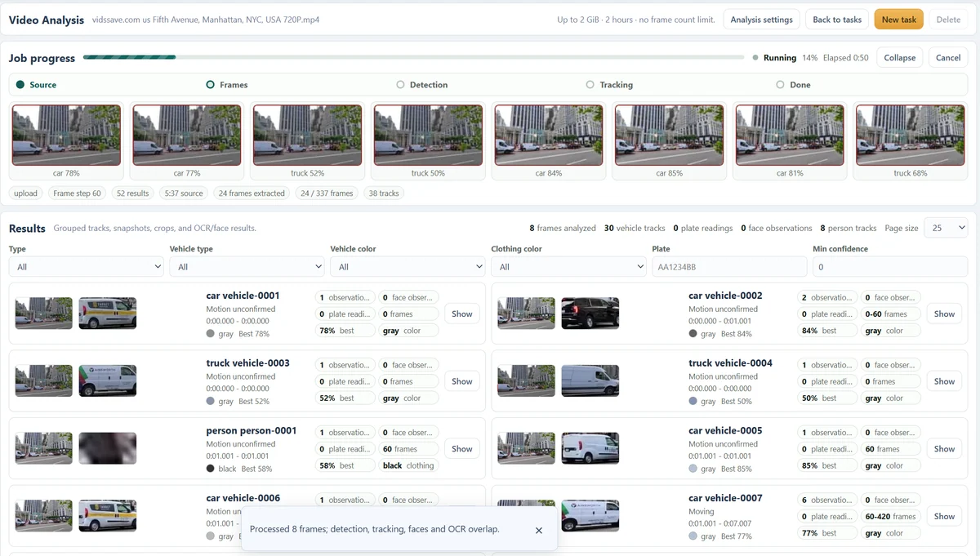The height and width of the screenshot is (556, 980).
Task: Click the 52 results chip
Action: pos(133,193)
